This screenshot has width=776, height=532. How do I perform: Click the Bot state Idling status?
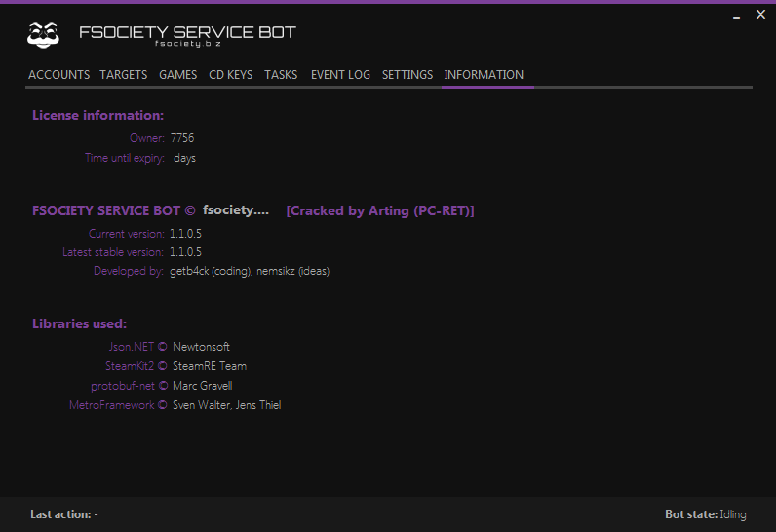[705, 514]
